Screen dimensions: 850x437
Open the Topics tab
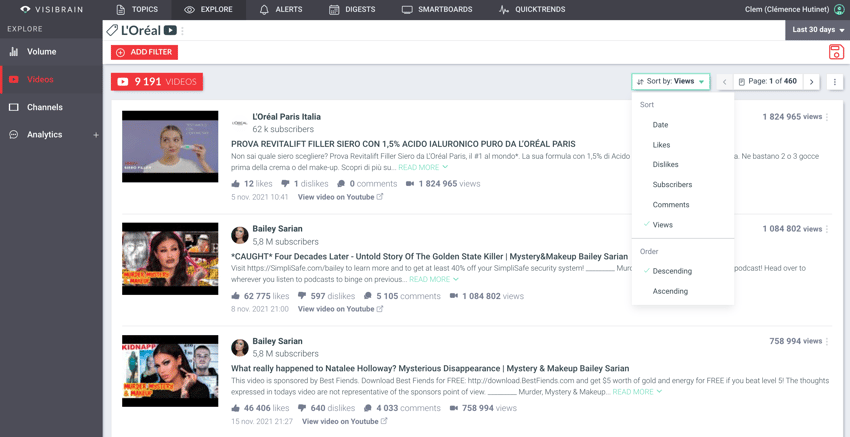click(137, 9)
